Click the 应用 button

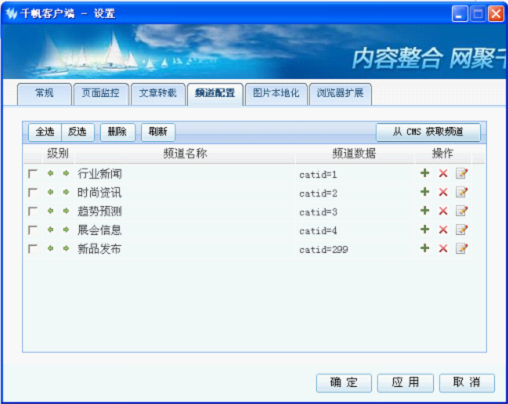click(x=405, y=383)
